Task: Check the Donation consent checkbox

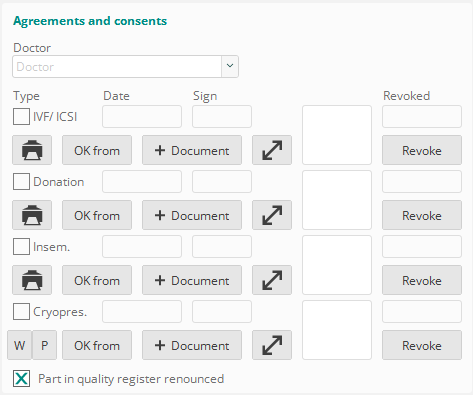Action: (x=21, y=182)
